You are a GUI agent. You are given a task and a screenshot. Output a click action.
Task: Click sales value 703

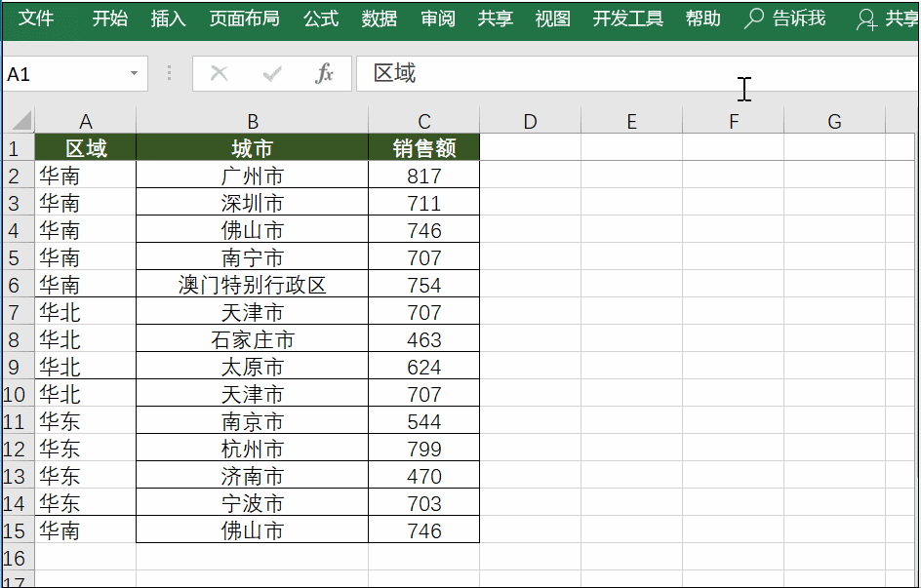pyautogui.click(x=424, y=503)
